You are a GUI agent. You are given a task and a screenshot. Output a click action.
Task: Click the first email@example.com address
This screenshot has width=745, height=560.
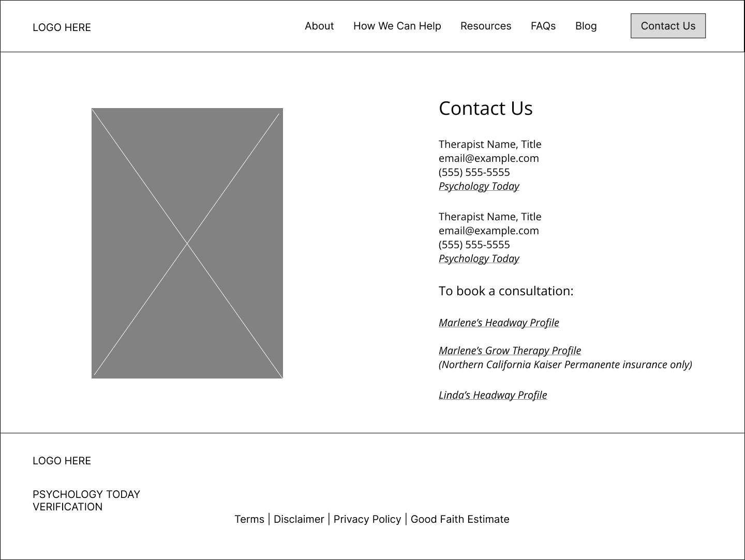tap(489, 158)
